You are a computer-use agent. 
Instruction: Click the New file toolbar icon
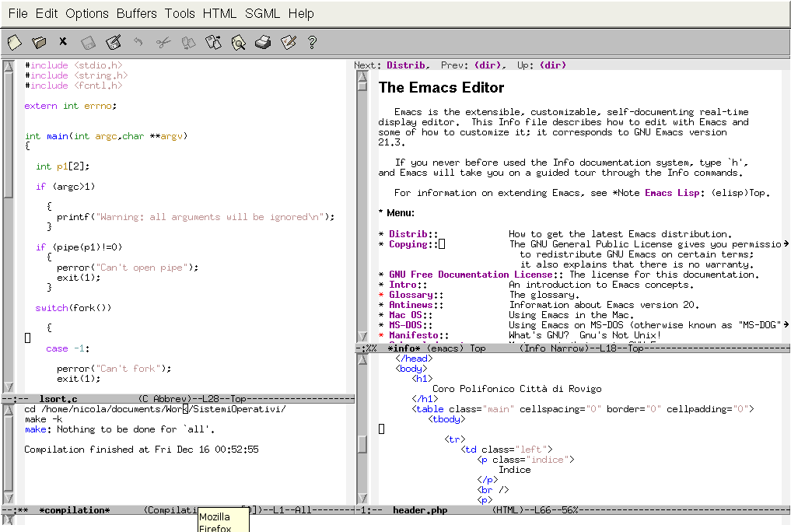tap(14, 42)
